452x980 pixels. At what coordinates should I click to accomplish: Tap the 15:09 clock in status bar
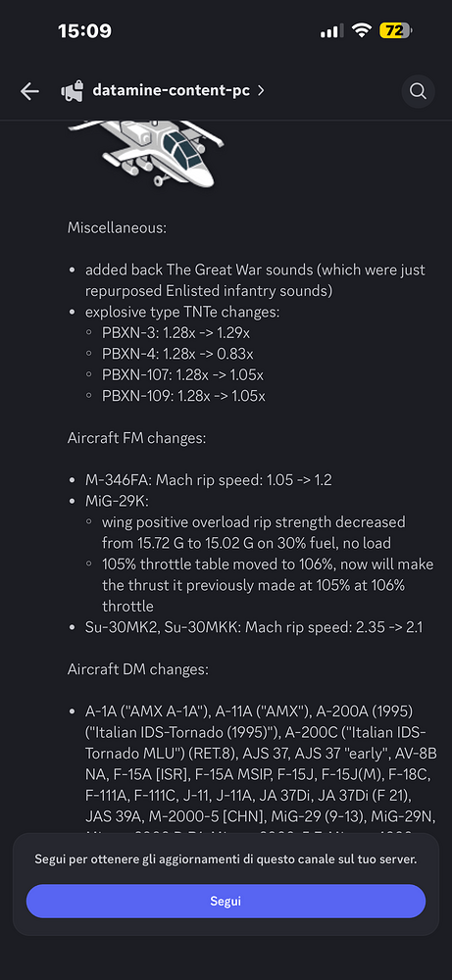[x=84, y=30]
